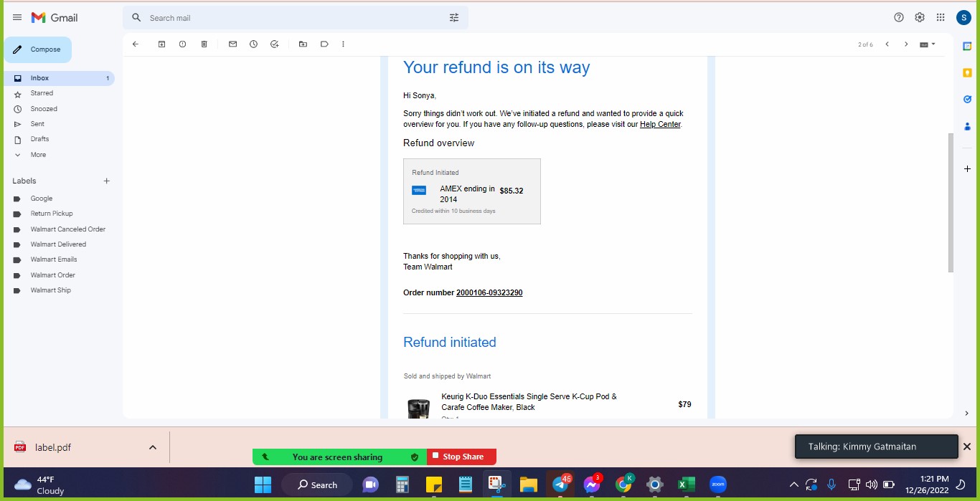
Task: Apply a label using the label icon
Action: (x=324, y=44)
